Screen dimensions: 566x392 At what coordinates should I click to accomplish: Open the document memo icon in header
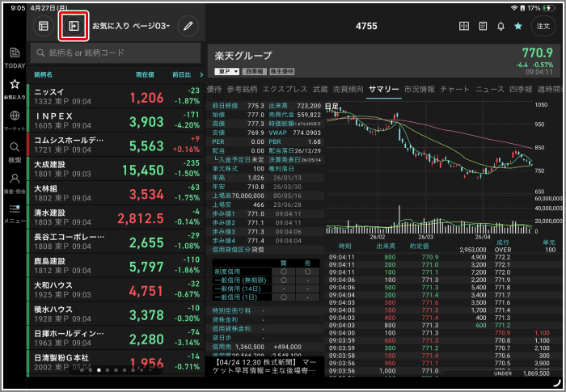point(483,26)
